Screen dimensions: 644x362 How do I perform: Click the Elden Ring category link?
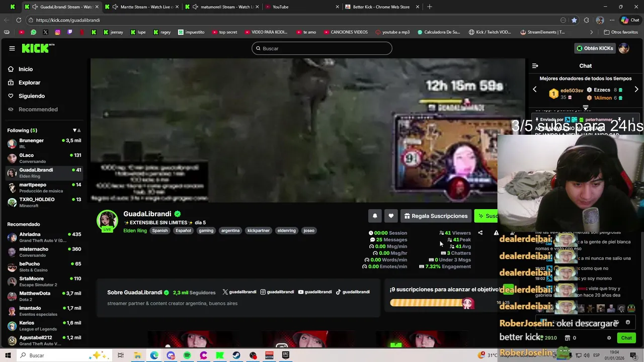[x=135, y=231]
